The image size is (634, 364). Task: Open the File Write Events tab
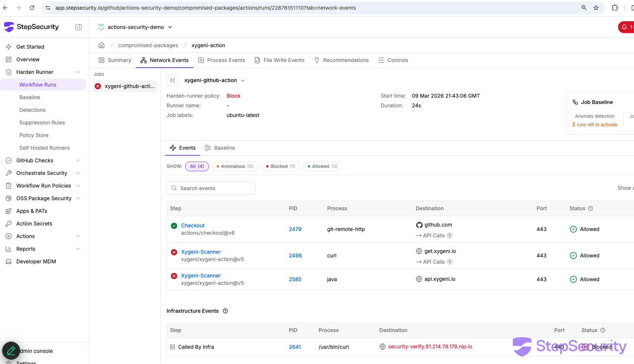(280, 60)
